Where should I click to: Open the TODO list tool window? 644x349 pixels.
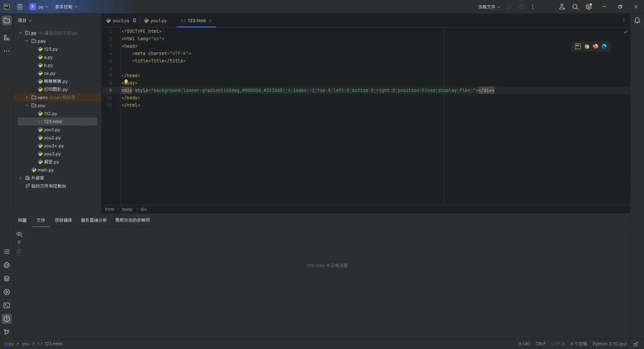pos(7,252)
